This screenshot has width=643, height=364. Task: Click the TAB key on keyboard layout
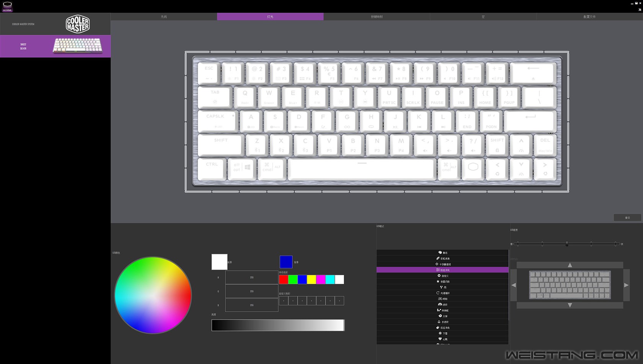pos(215,97)
